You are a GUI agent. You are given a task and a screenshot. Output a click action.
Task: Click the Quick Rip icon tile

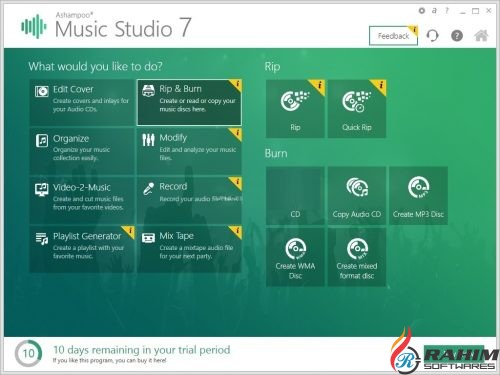coord(357,109)
